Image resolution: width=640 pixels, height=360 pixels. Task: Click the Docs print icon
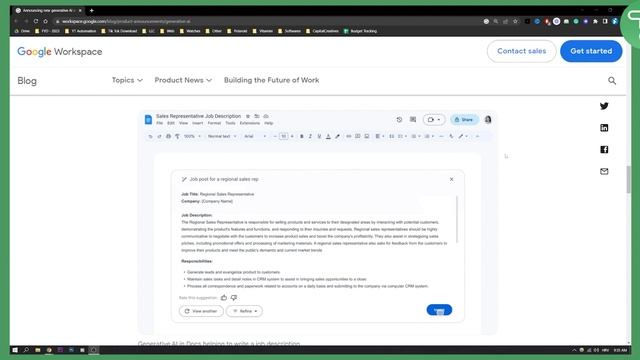pos(168,136)
